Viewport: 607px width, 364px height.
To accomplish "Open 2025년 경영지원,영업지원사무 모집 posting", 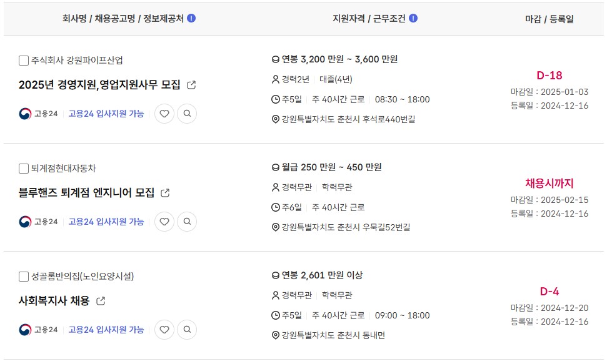I will (99, 85).
